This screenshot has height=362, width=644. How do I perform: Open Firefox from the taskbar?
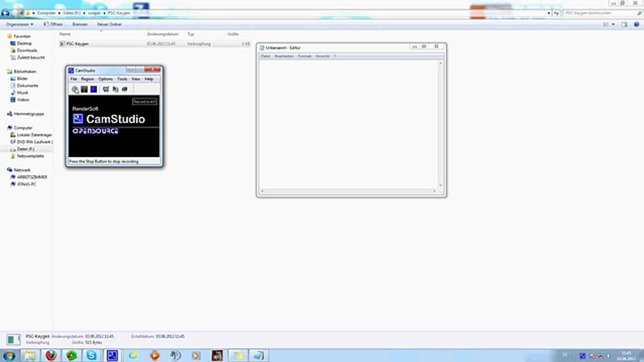[51, 355]
